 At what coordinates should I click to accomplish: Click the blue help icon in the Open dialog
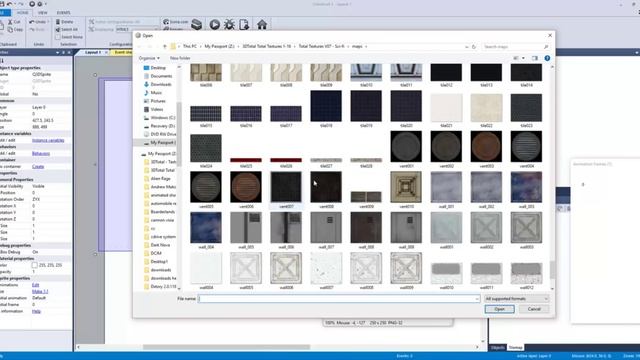(547, 58)
